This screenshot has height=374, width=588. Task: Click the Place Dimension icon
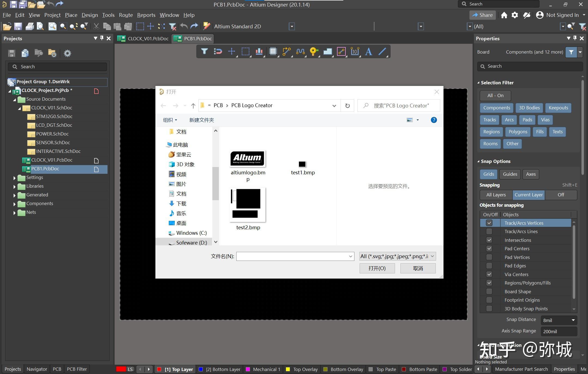(x=355, y=51)
